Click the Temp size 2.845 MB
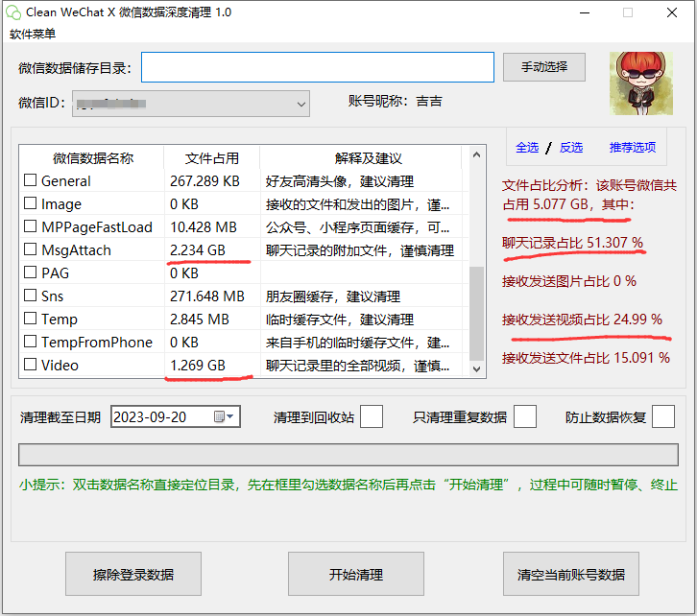 click(x=199, y=320)
